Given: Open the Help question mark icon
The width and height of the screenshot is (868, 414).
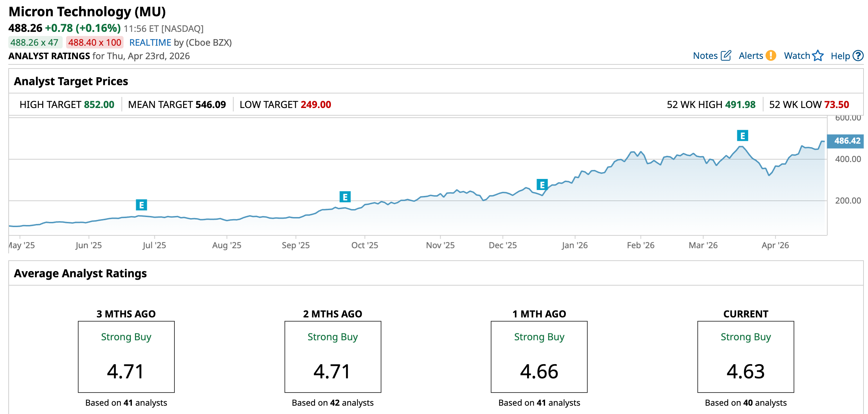Looking at the screenshot, I should (x=858, y=56).
